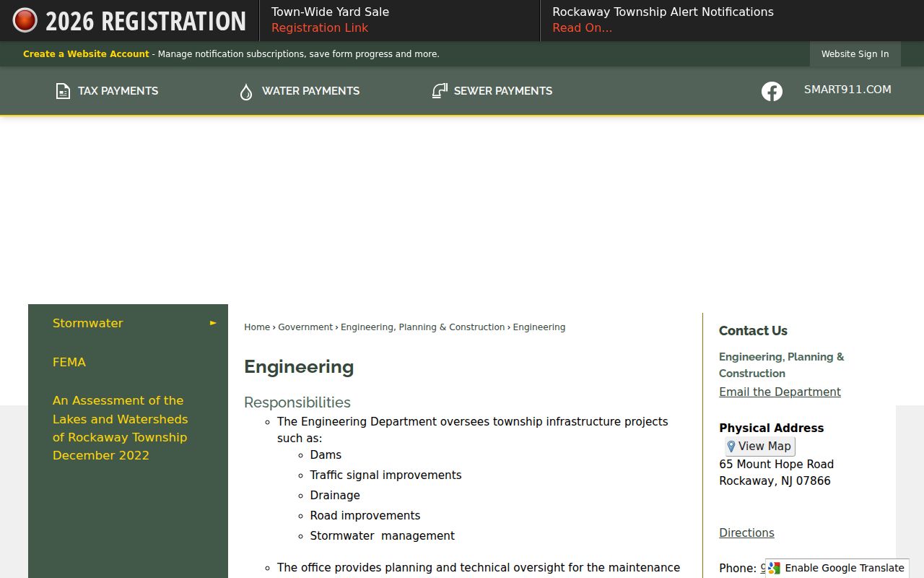
Task: Open Engineering, Planning & Construction breadcrumb
Action: pos(423,327)
